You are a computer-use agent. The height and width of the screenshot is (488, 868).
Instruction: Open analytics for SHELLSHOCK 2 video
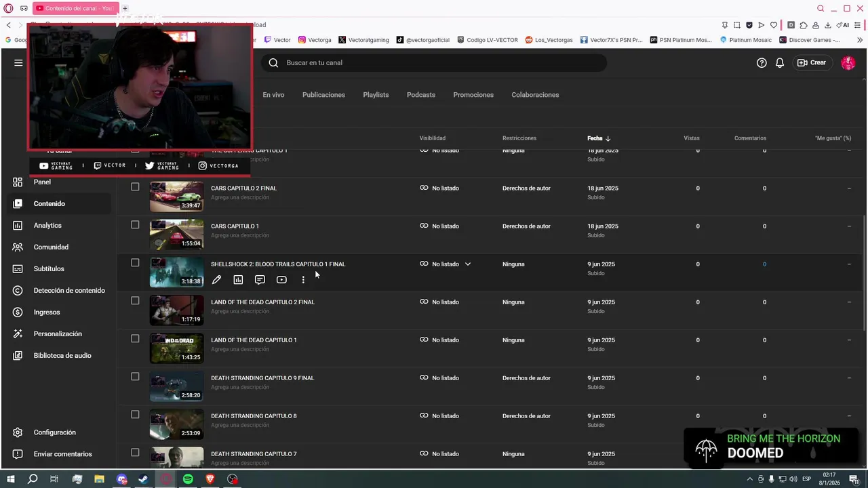click(238, 279)
